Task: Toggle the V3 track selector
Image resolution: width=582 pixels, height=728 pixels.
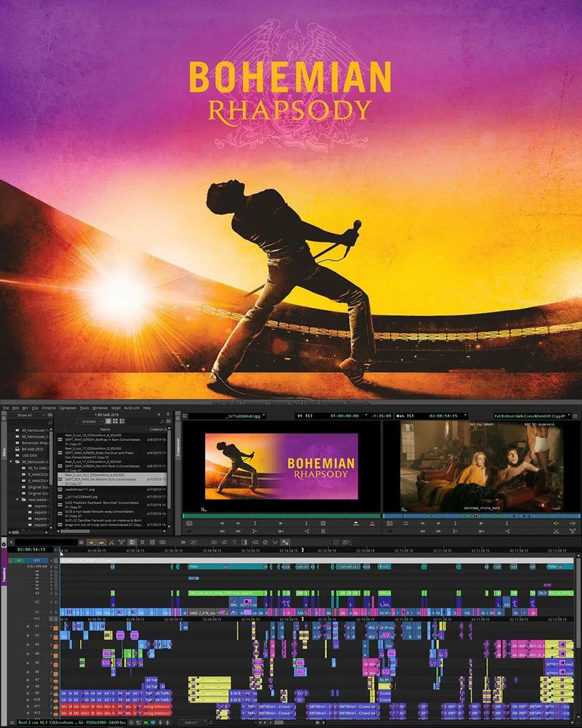Action: tap(37, 593)
